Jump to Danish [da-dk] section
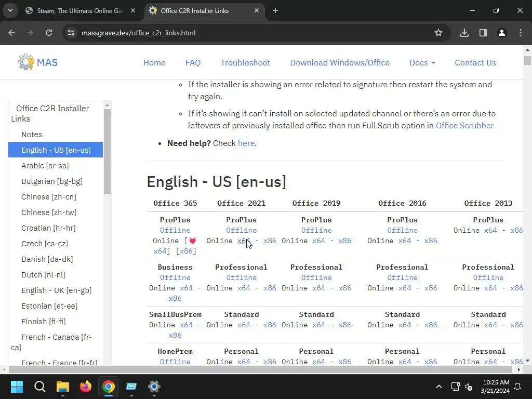 pyautogui.click(x=47, y=259)
